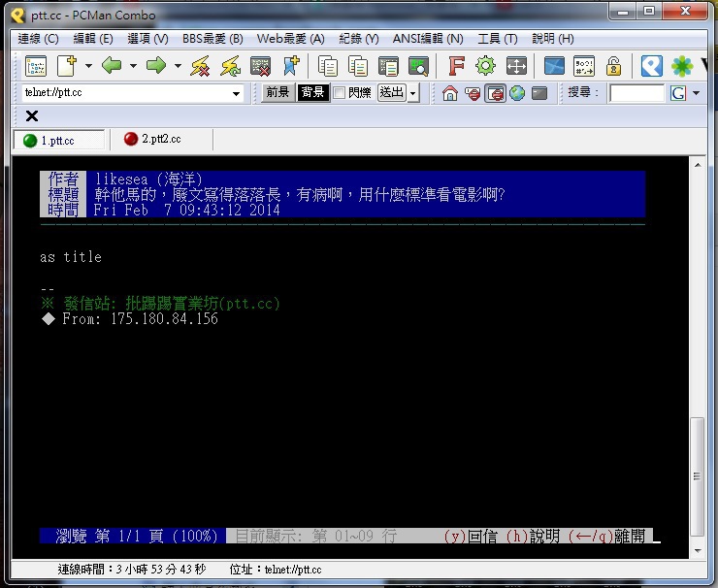
Task: Open the site list icon
Action: [36, 66]
